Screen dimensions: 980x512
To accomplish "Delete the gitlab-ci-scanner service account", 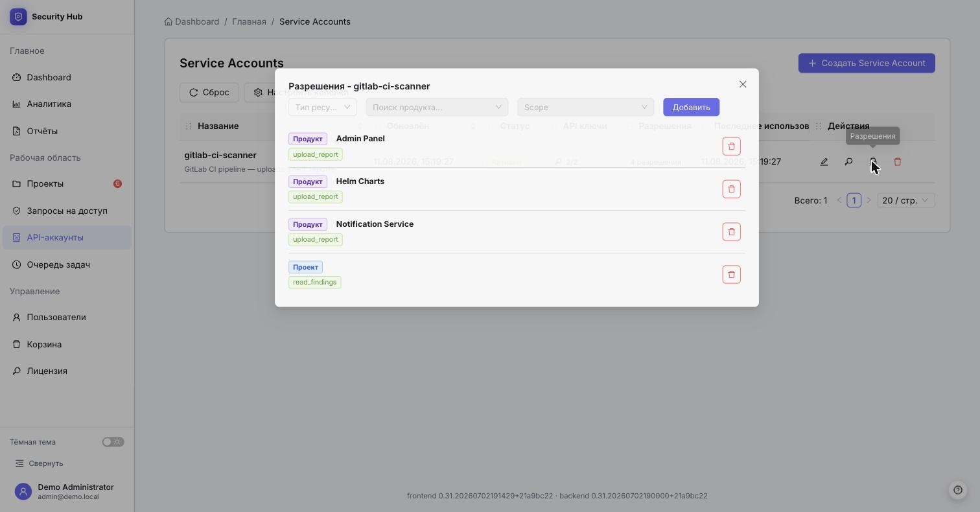I will click(x=898, y=161).
